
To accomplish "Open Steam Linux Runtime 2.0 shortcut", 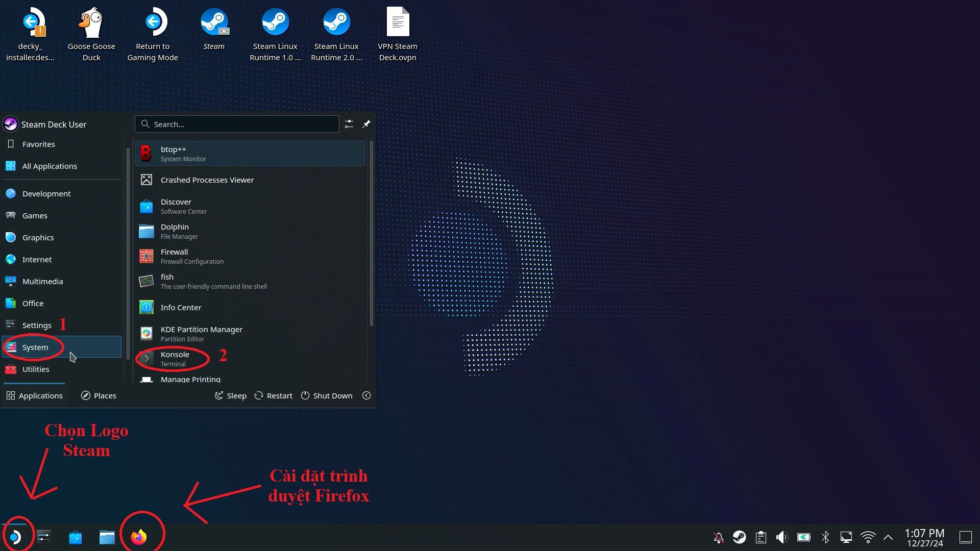I will (336, 34).
